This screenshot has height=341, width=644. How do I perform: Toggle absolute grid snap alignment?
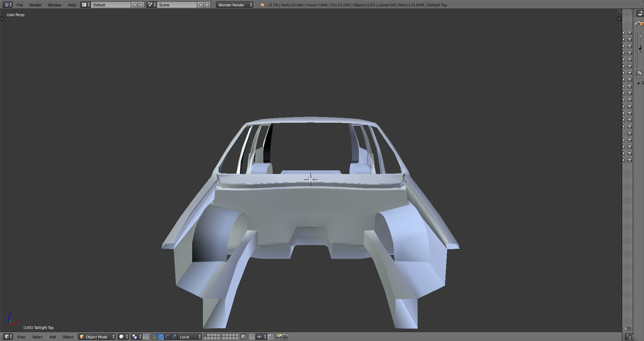[x=271, y=337]
